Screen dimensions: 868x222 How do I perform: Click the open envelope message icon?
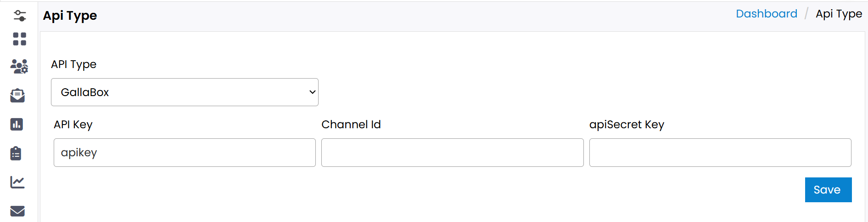coord(17,95)
